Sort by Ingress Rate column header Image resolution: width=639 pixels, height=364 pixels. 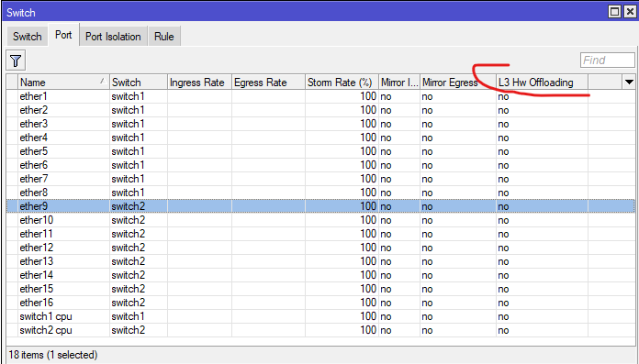tap(199, 83)
